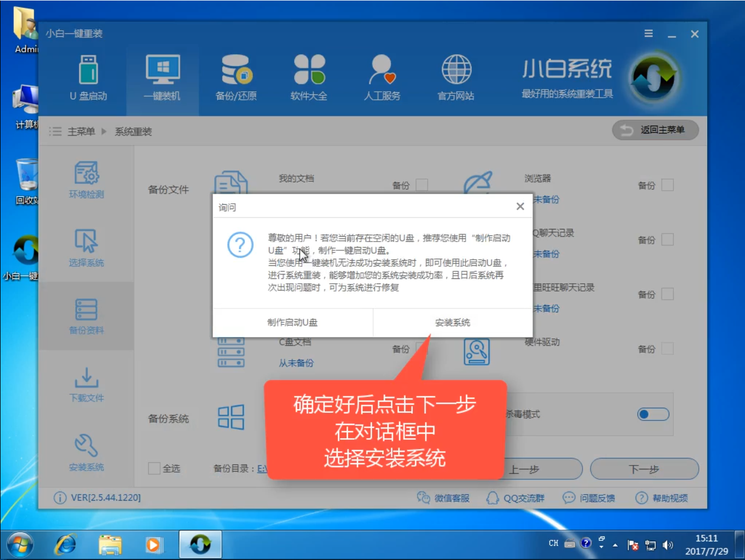Open Windows Explorer from taskbar

point(110,545)
